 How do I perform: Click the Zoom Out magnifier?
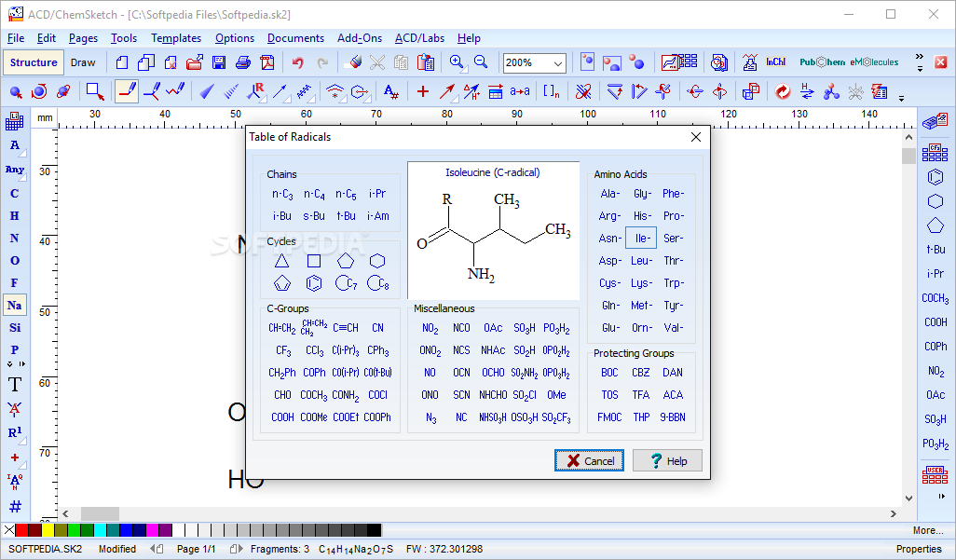point(481,62)
